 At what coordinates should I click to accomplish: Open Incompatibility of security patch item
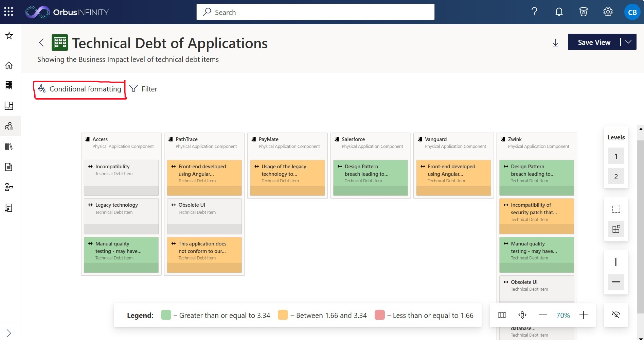pos(537,216)
